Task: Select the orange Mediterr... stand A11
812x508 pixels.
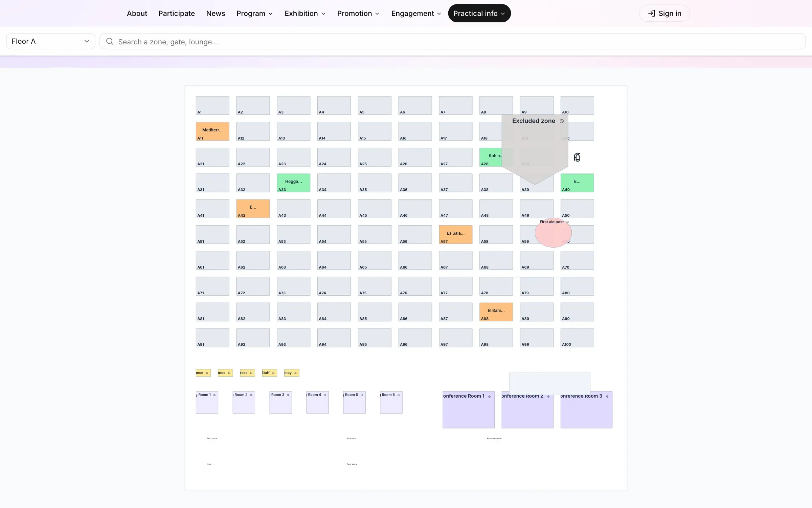Action: pos(212,131)
